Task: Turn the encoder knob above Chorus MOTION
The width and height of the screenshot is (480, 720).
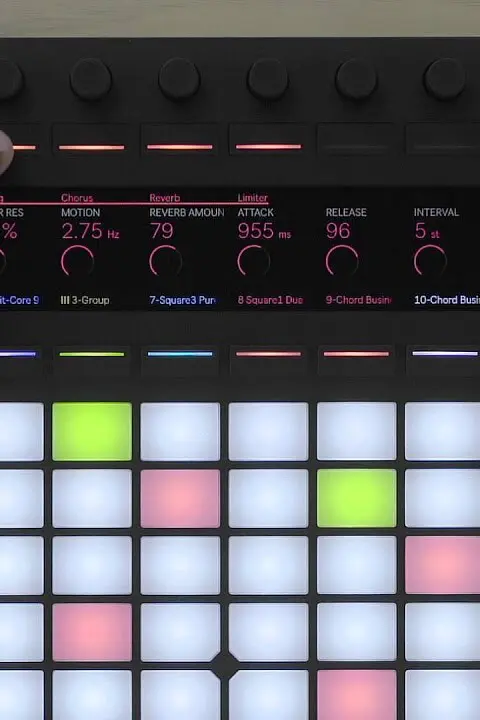Action: [x=90, y=79]
